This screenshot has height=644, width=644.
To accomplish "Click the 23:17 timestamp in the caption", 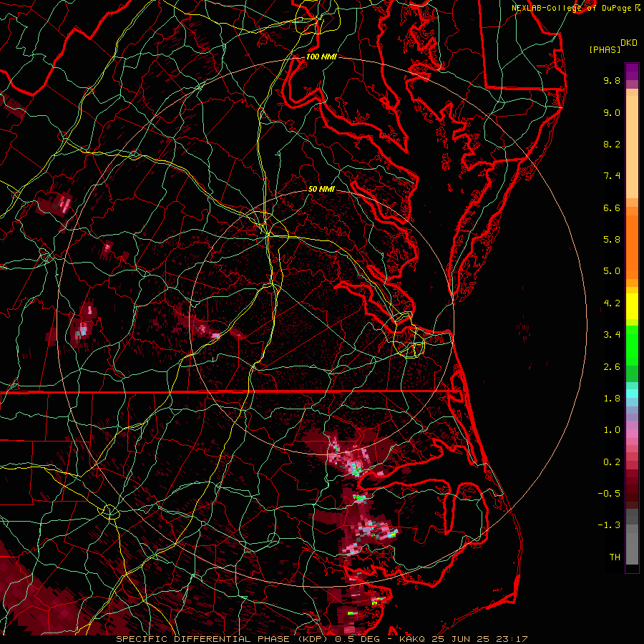I will (x=513, y=639).
